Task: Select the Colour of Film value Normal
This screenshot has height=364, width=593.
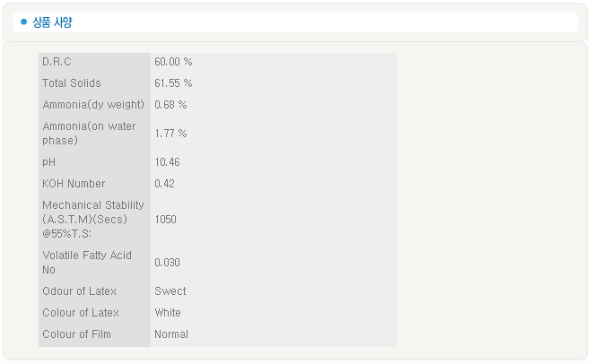Action: 171,334
